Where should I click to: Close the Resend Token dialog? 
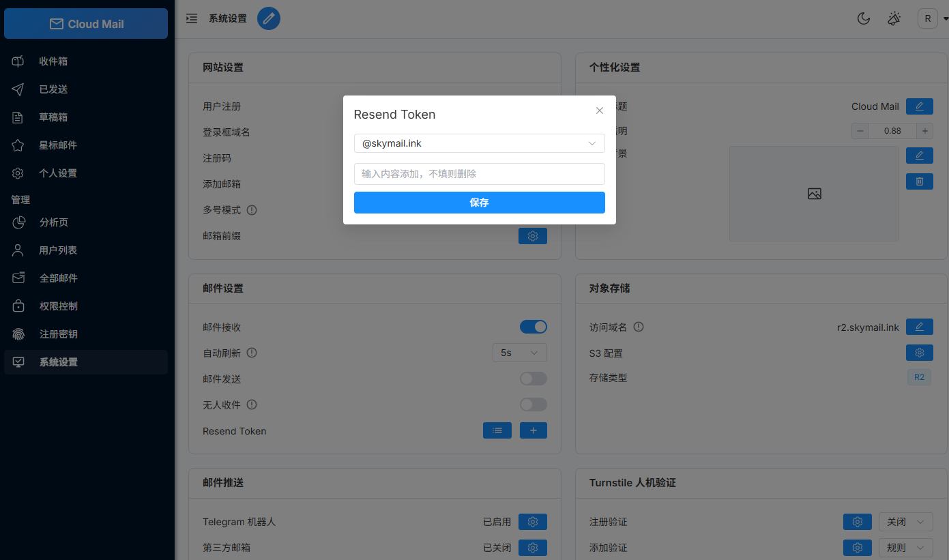point(600,110)
